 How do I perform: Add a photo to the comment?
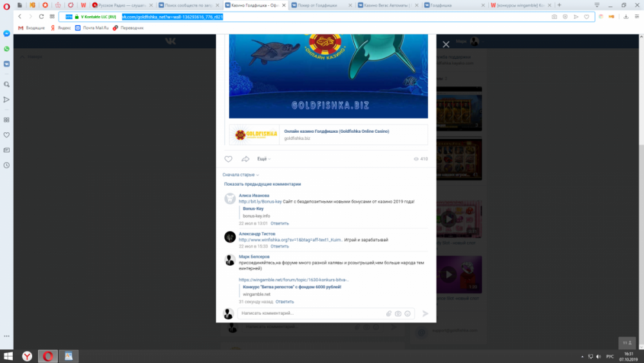tap(398, 313)
